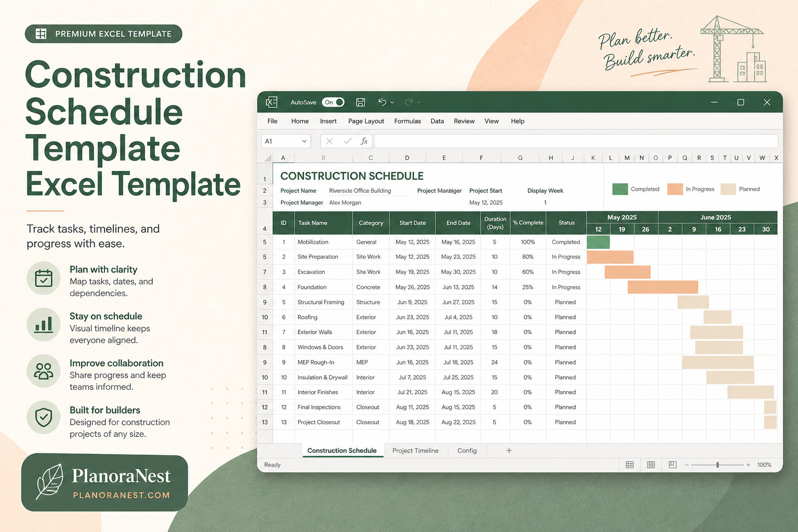This screenshot has height=532, width=798.
Task: Click the In Progress orange legend swatch
Action: click(675, 189)
